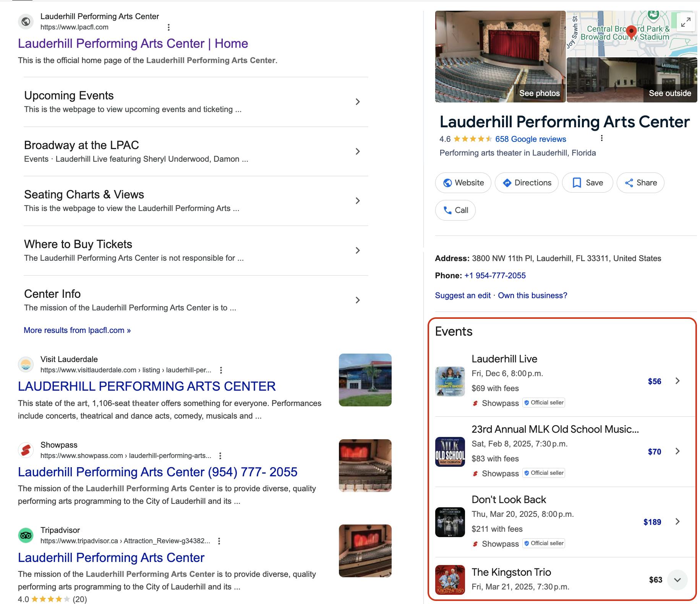
Task: Click the Visit Lauderdale favicon
Action: click(x=26, y=364)
